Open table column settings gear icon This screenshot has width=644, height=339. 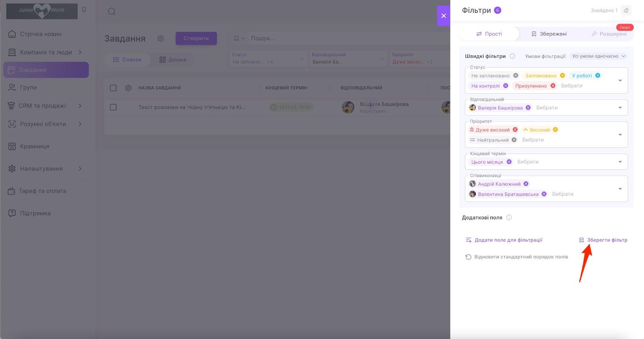pos(128,88)
